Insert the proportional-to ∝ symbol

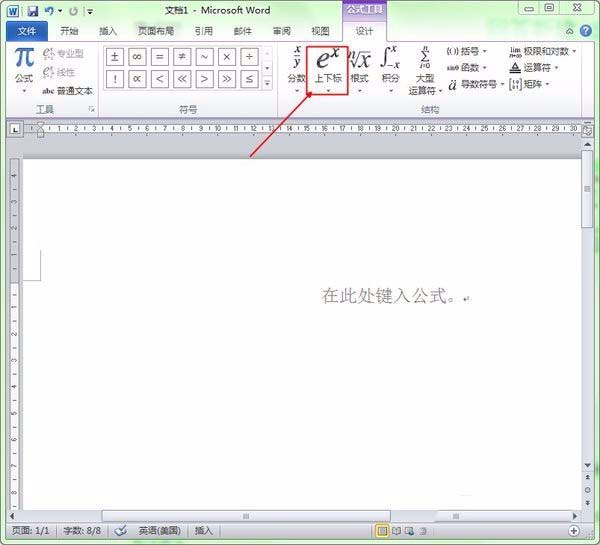(x=137, y=79)
